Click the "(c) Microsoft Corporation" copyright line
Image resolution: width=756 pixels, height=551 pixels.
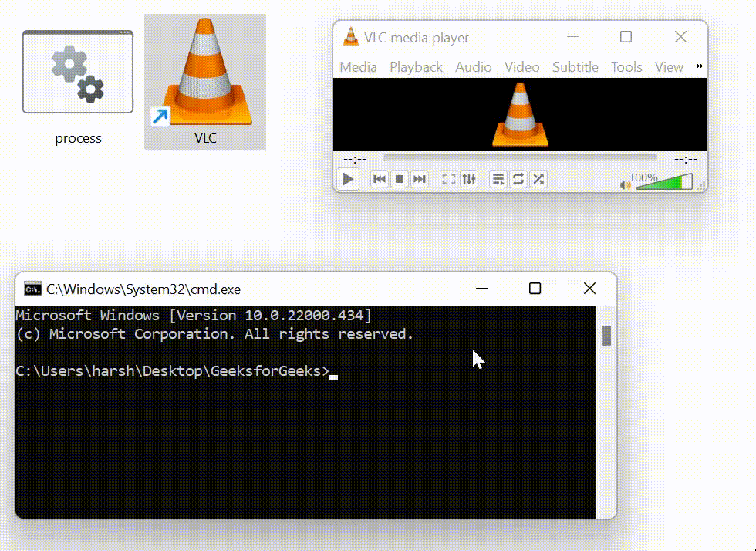point(214,334)
